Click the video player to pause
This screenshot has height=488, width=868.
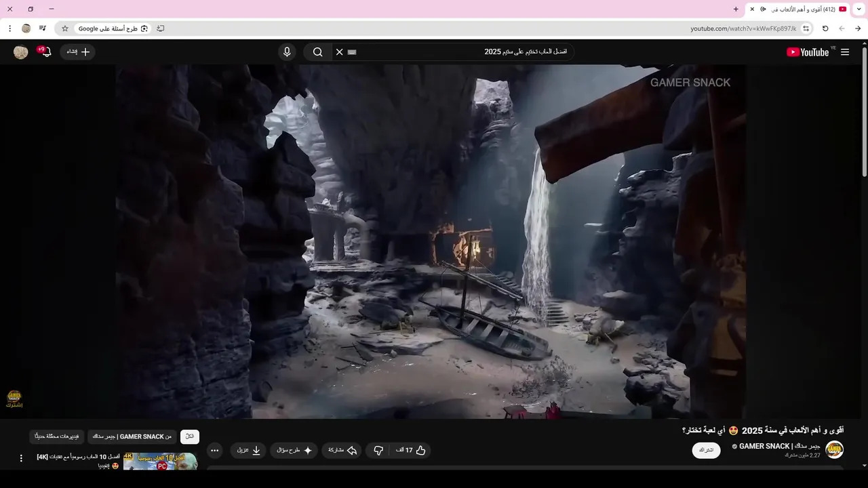pyautogui.click(x=431, y=241)
